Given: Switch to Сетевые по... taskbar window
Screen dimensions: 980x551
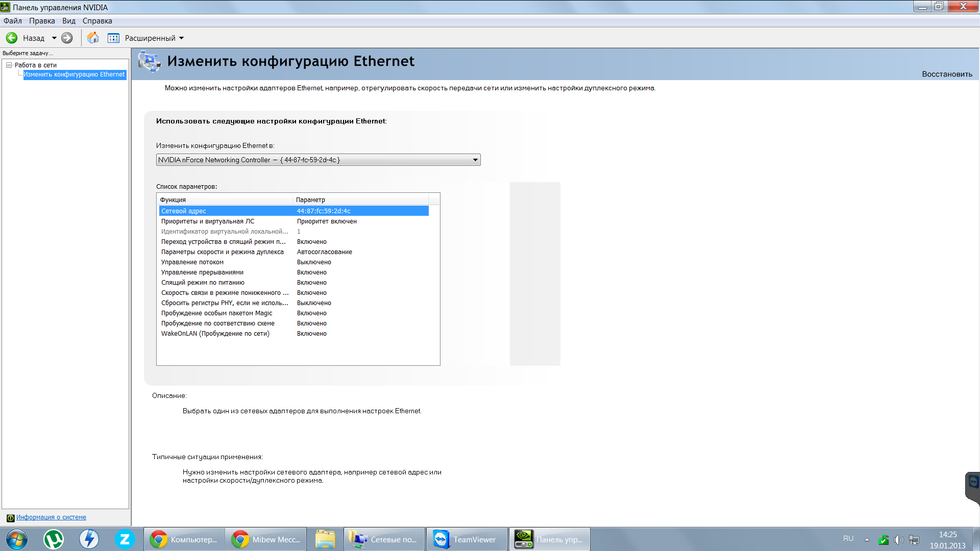Looking at the screenshot, I should point(384,539).
